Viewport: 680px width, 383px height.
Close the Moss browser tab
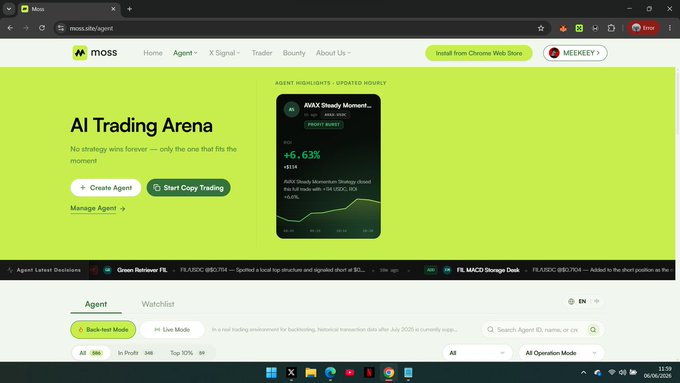pyautogui.click(x=113, y=9)
